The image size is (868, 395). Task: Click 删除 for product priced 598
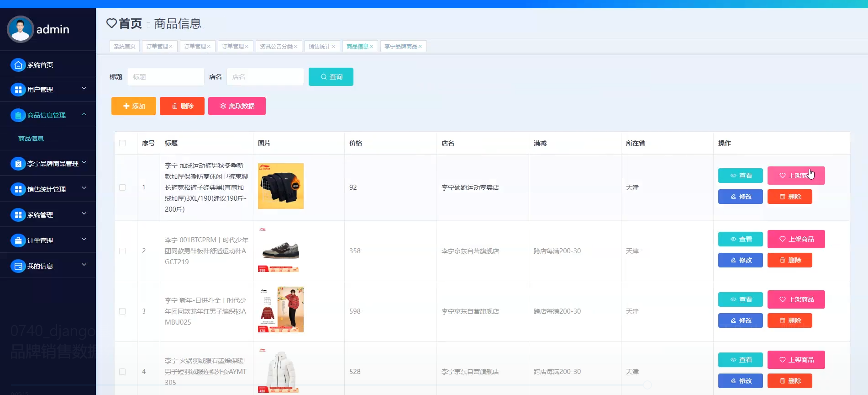[x=790, y=320]
